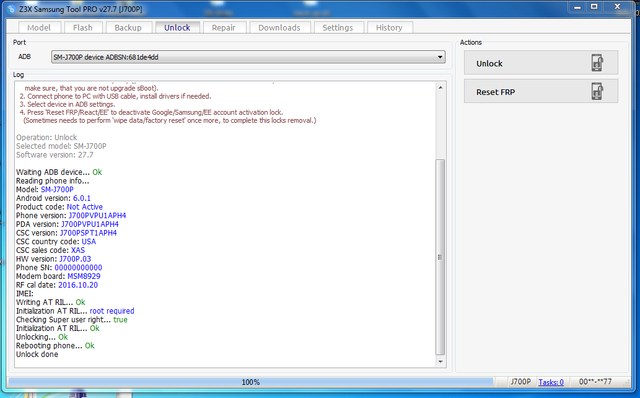Open the Downloads tab

coord(279,27)
